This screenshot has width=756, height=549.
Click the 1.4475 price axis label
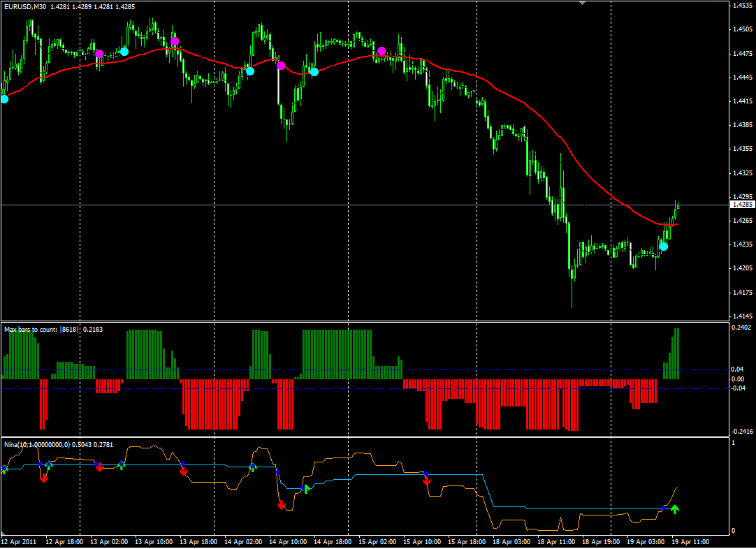[x=743, y=54]
